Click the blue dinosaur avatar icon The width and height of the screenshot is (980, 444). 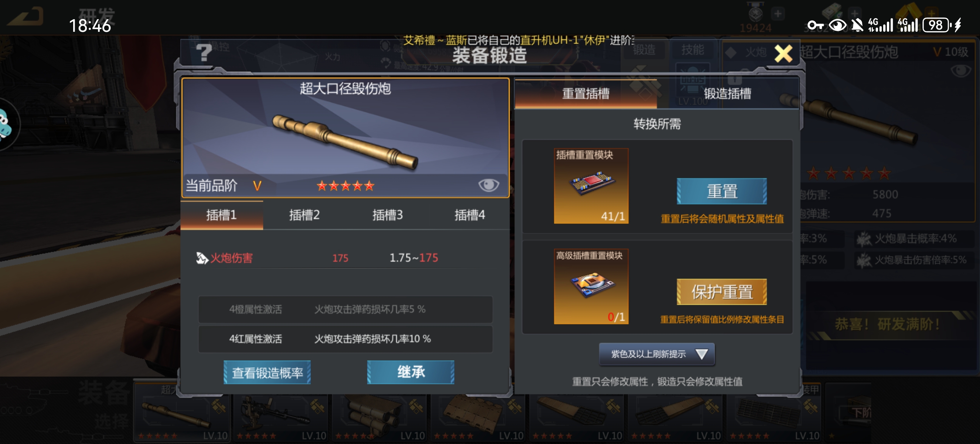[6, 124]
